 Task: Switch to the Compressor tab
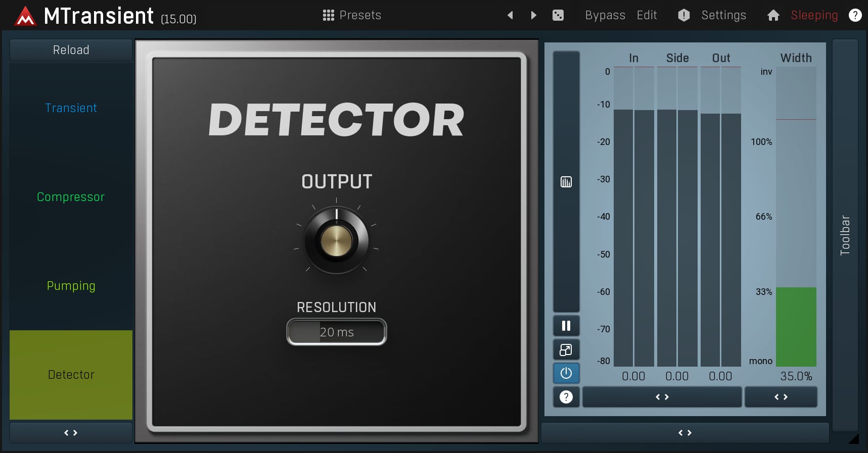(71, 197)
